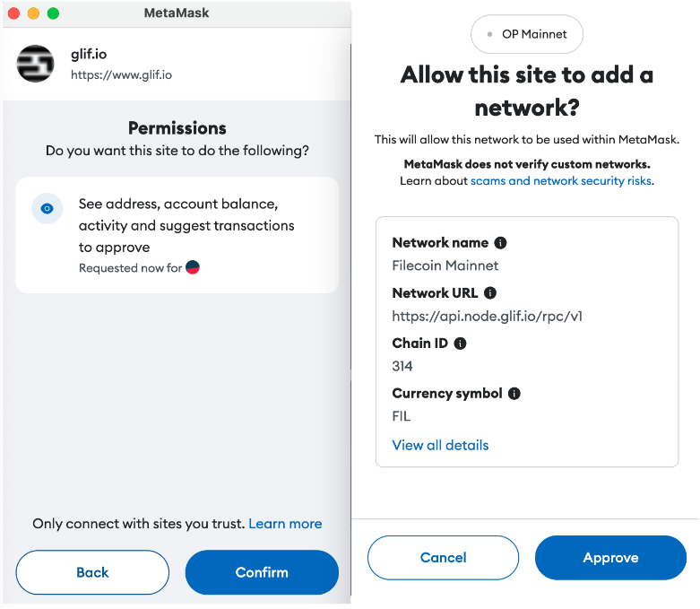This screenshot has width=700, height=609.
Task: Open scams and network security risks link
Action: (x=561, y=181)
